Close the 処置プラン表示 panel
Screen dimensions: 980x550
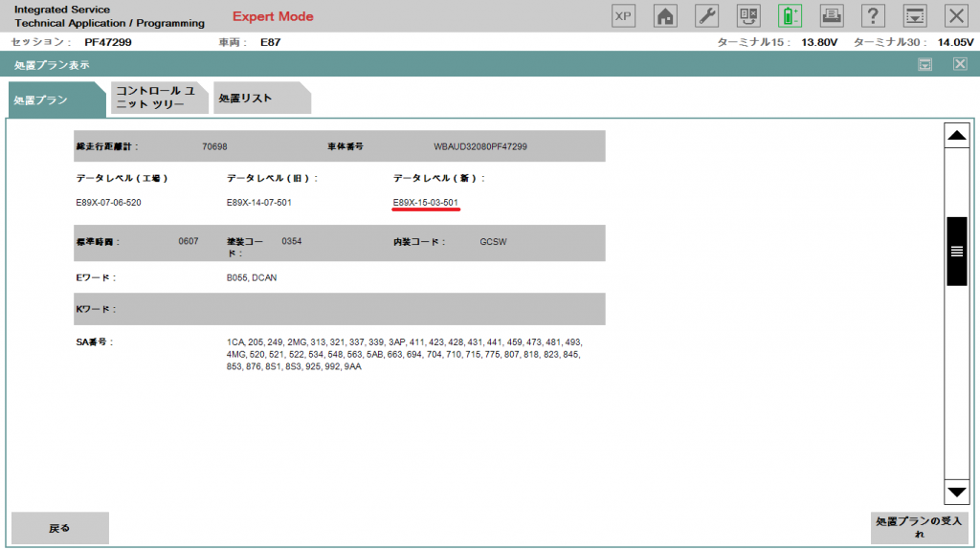(x=960, y=64)
